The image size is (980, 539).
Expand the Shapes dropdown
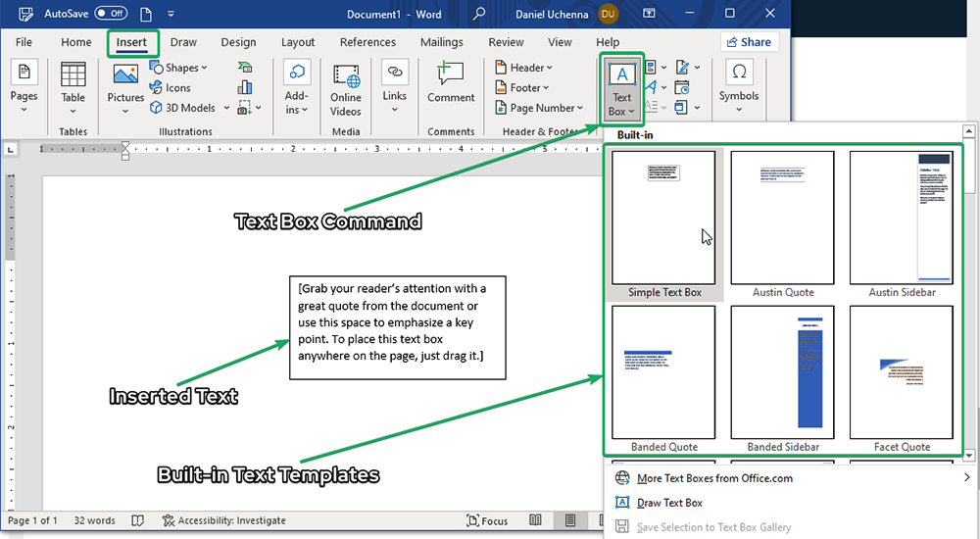tap(180, 68)
